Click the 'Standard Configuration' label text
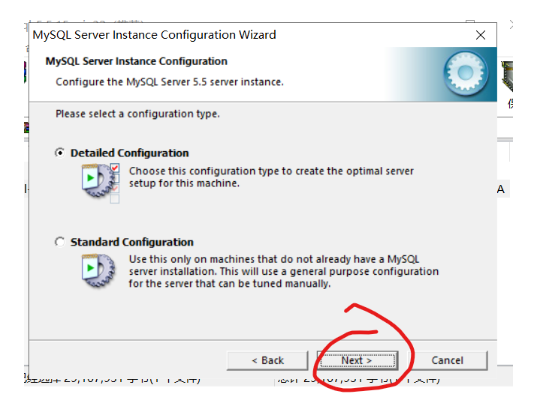Viewport: 534px width, 407px height. pos(132,242)
